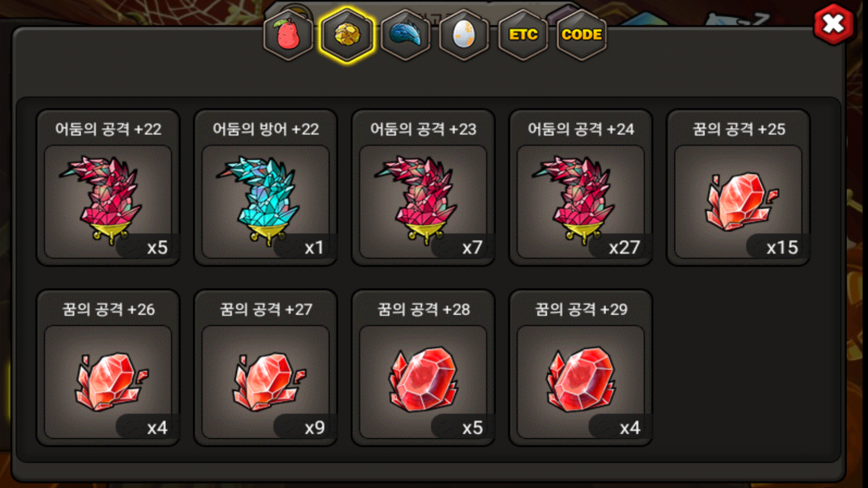Switch to the ETC tab
Viewport: 868px width, 488px height.
523,35
